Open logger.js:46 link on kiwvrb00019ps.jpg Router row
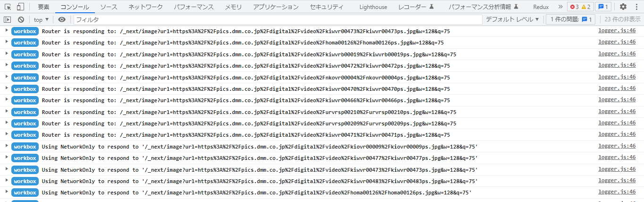The image size is (644, 202). click(x=617, y=54)
